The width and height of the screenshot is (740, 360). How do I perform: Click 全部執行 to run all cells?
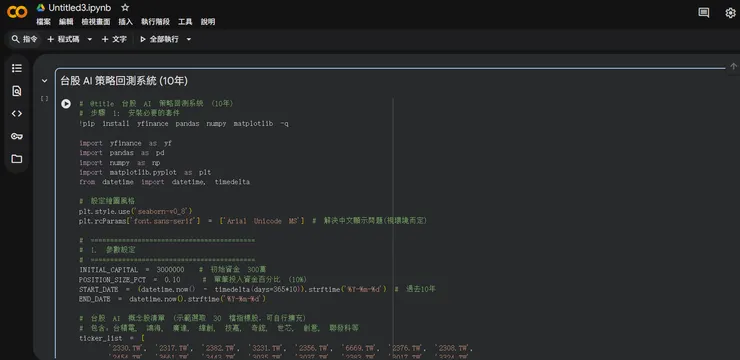160,39
